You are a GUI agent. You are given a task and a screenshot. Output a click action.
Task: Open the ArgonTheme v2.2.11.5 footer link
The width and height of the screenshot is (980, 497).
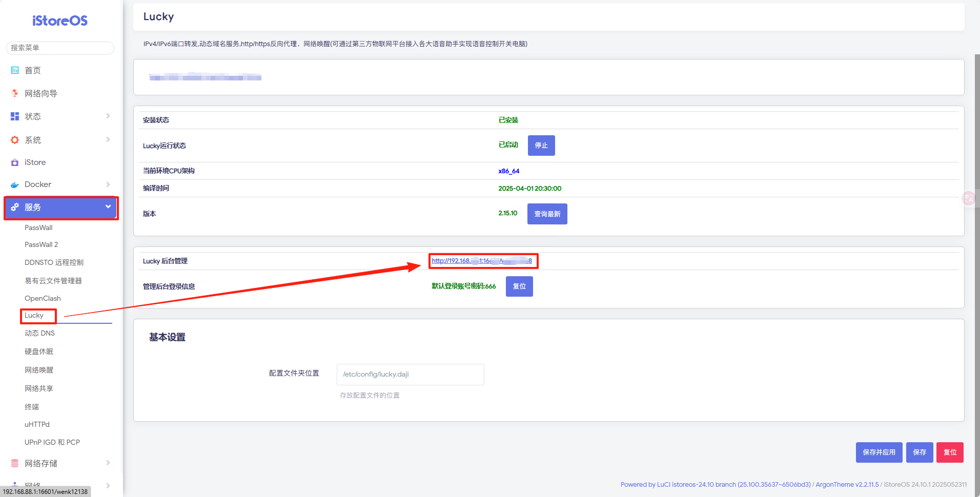click(x=847, y=485)
